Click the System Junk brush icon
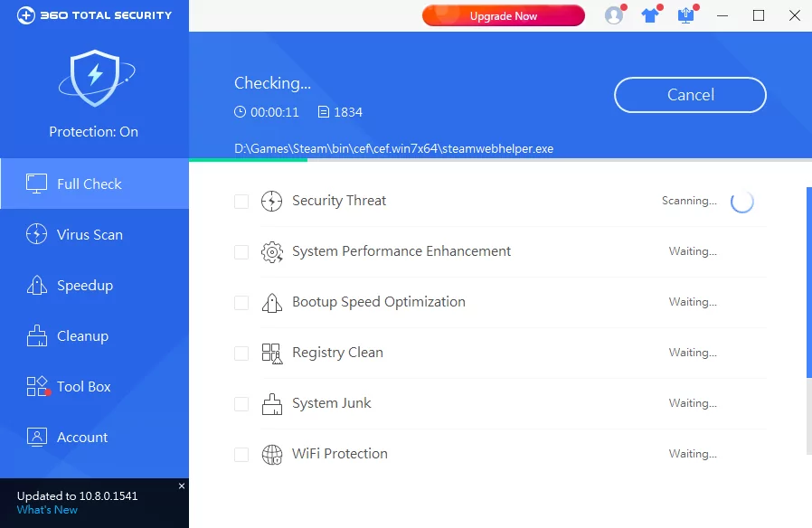Viewport: 812px width, 528px height. (x=272, y=404)
